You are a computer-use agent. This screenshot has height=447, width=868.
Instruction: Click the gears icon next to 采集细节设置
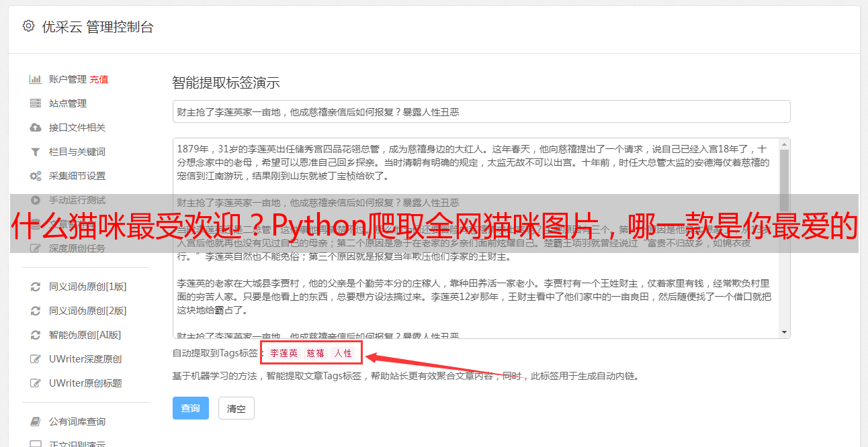pos(36,176)
